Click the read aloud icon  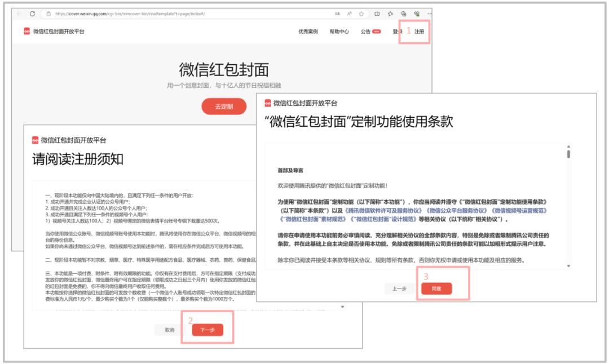pyautogui.click(x=350, y=14)
